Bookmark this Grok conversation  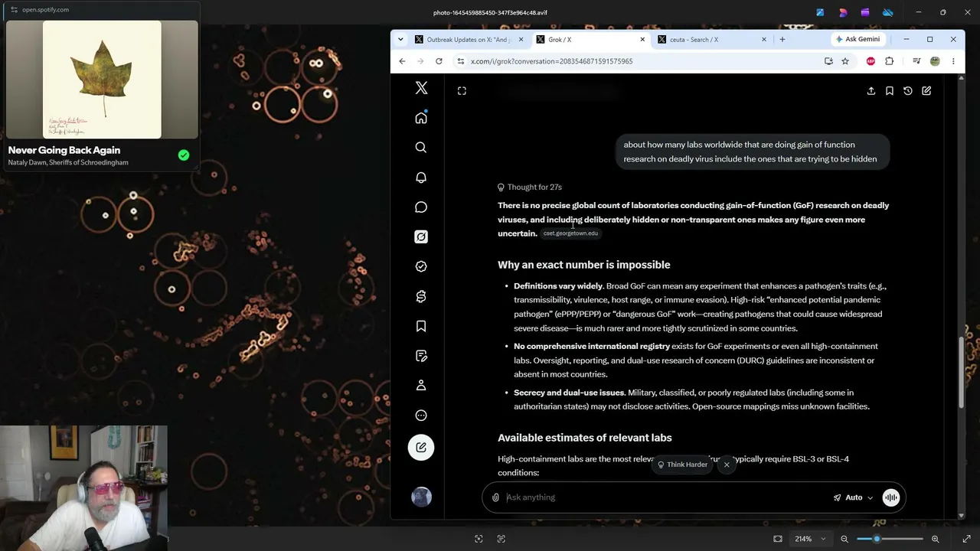point(890,91)
